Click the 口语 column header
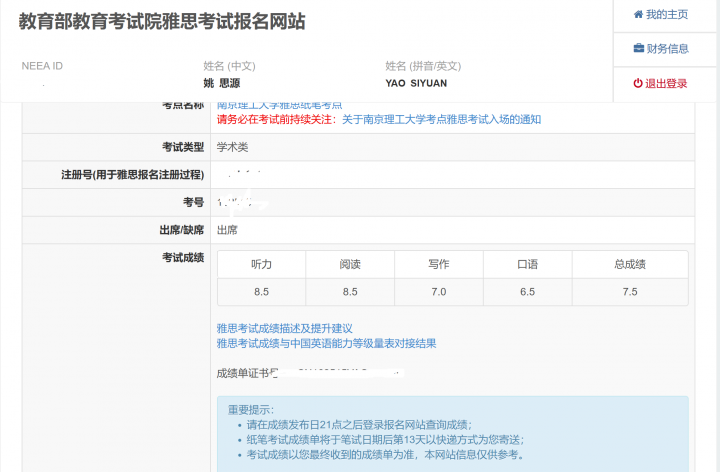 pyautogui.click(x=527, y=264)
